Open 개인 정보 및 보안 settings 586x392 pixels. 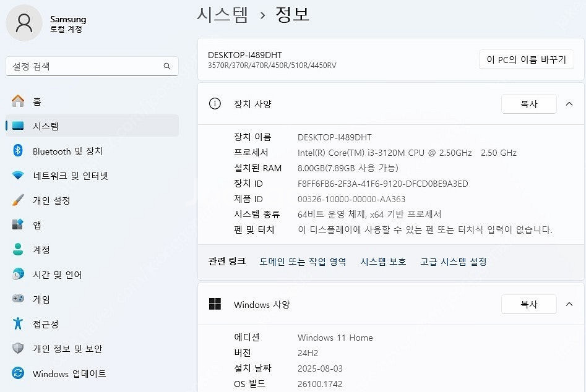coord(92,348)
